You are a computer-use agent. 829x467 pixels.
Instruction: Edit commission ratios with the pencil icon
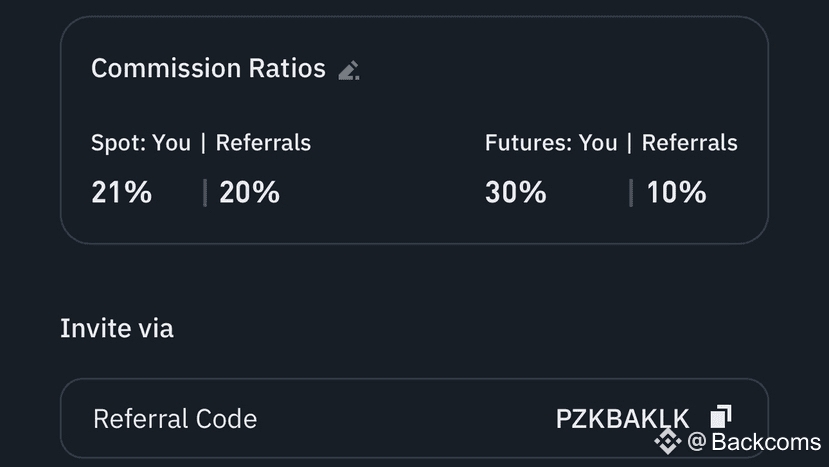348,70
